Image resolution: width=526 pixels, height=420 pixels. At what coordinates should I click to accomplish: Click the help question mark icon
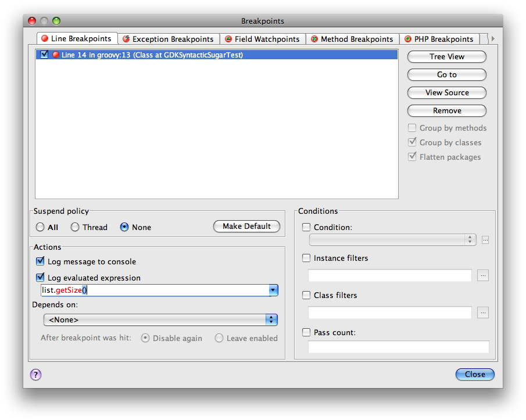click(35, 375)
